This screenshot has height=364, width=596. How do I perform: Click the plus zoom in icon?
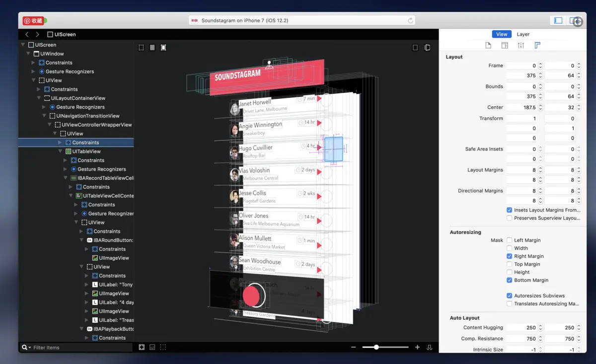(x=417, y=347)
